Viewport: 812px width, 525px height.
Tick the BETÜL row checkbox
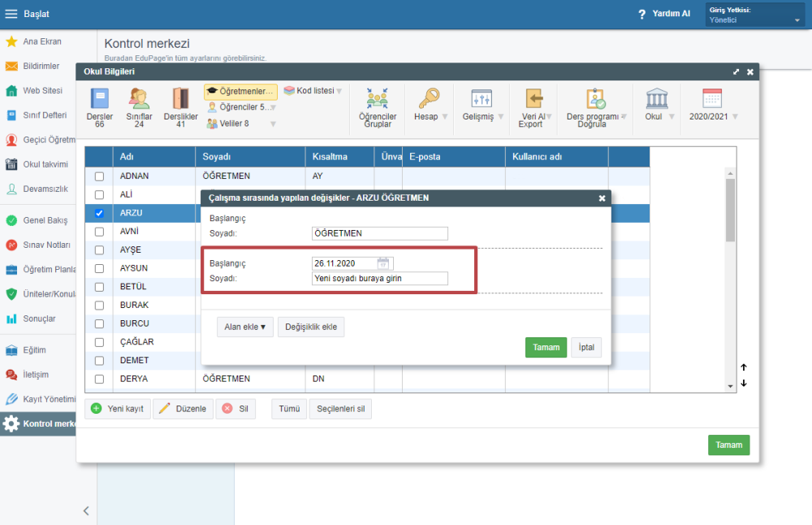(x=99, y=287)
